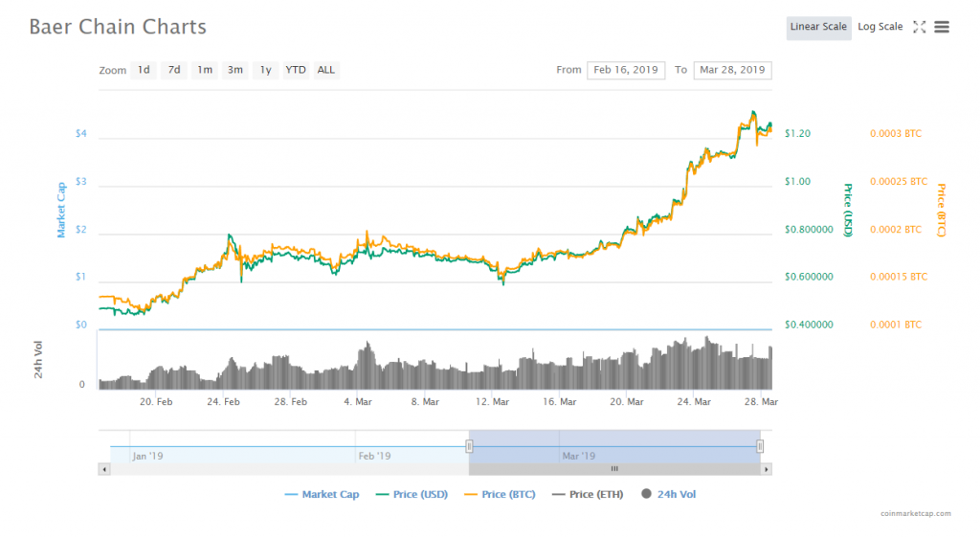Show the Price (ETH) series
The image size is (980, 538).
tap(589, 494)
